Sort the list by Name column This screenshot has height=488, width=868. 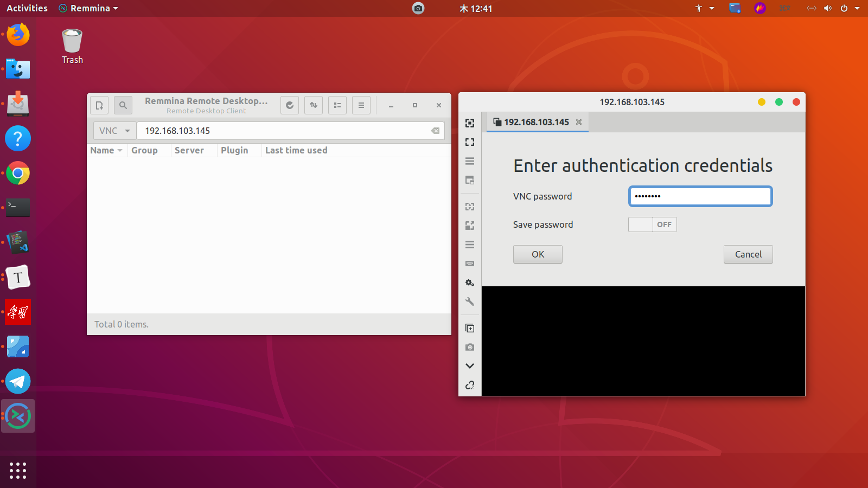coord(106,150)
